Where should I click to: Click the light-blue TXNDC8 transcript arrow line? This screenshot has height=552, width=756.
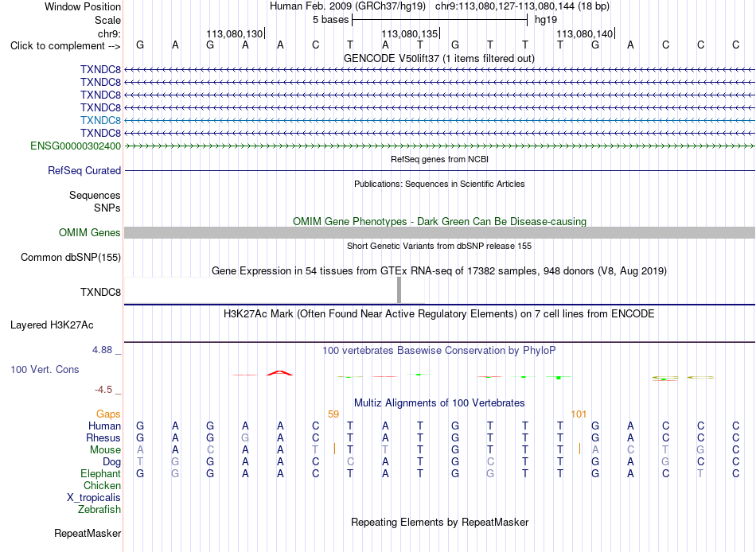point(439,120)
